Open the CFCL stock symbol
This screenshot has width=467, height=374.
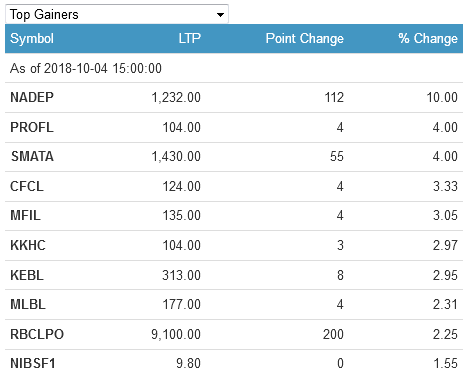[x=27, y=186]
